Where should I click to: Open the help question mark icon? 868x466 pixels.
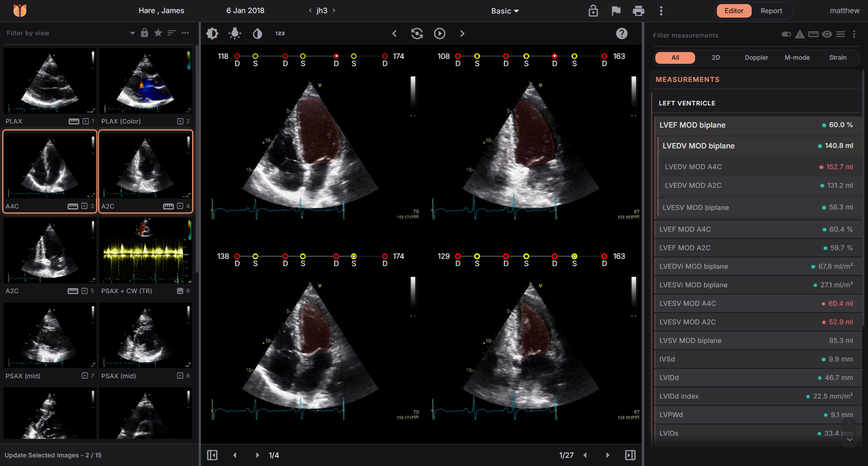click(x=621, y=33)
